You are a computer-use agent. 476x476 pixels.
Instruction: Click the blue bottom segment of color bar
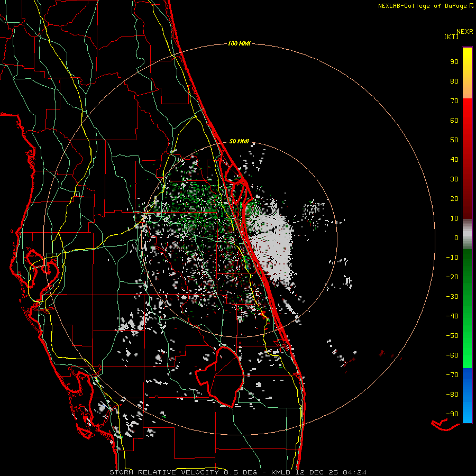[467, 396]
